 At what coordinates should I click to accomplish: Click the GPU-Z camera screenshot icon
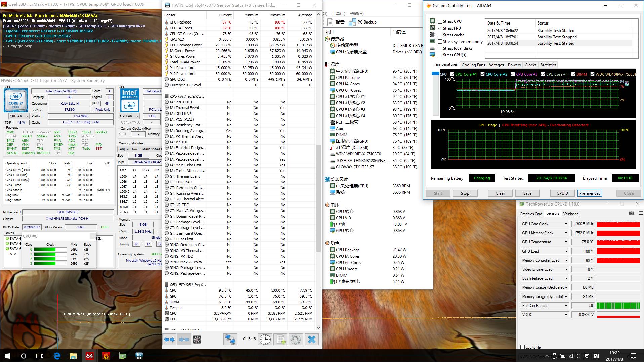(x=631, y=213)
